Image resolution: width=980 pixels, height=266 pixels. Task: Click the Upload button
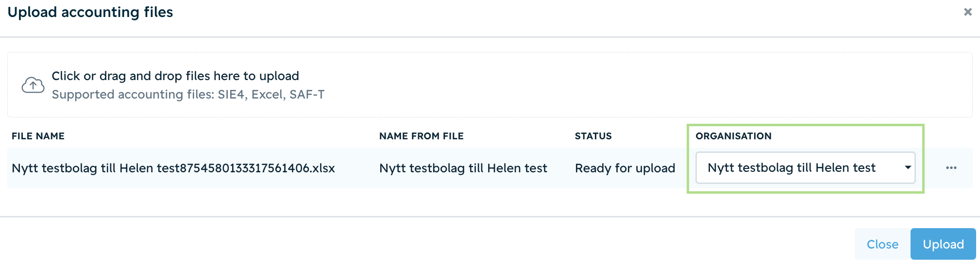(943, 244)
